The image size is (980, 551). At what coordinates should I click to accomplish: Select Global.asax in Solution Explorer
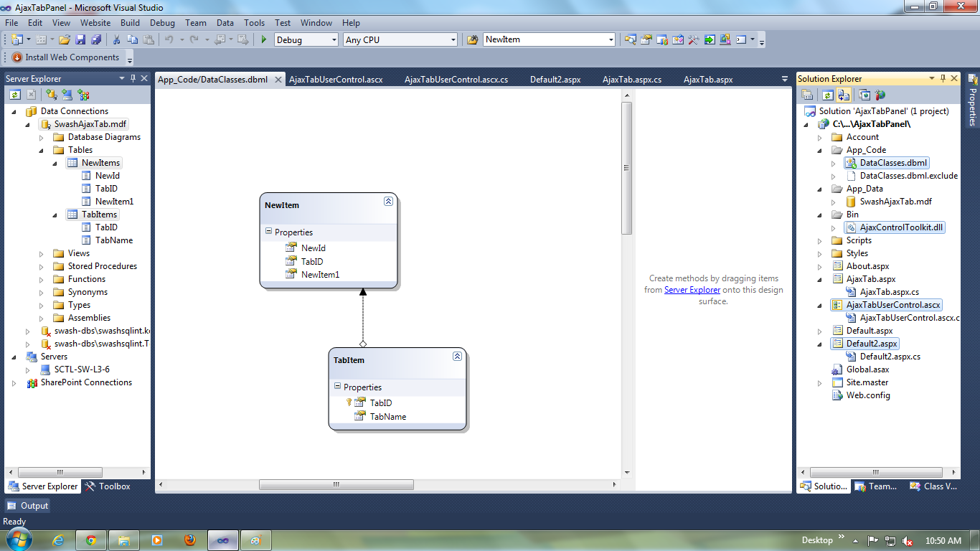click(867, 369)
